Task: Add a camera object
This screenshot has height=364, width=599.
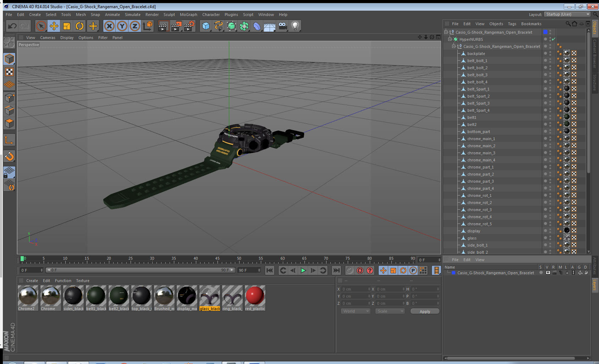Action: [282, 26]
